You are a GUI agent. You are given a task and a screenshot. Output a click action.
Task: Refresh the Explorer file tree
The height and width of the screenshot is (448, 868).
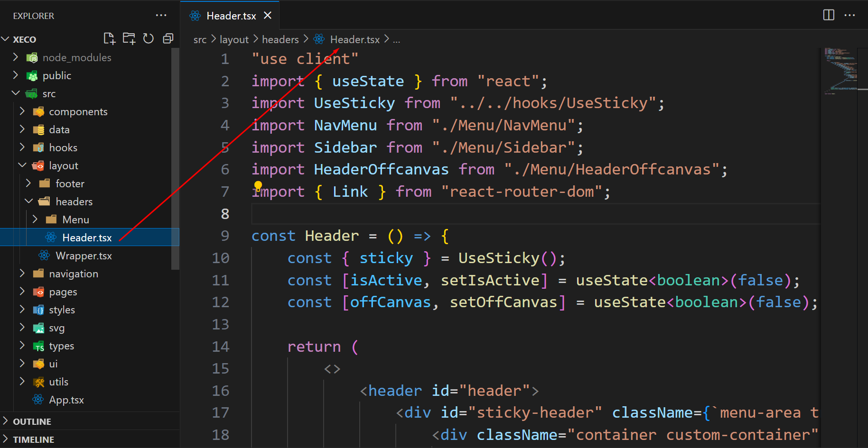coord(149,38)
